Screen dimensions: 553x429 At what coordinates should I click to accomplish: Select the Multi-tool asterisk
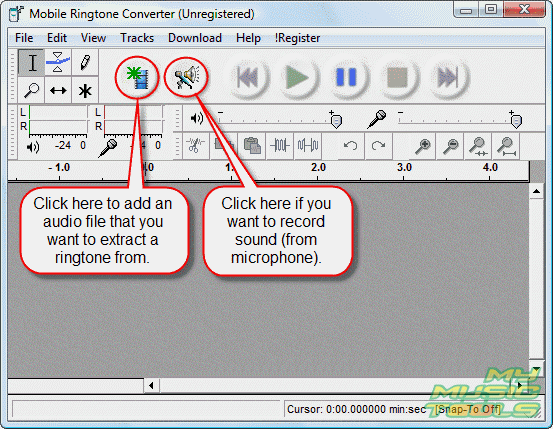pyautogui.click(x=85, y=90)
